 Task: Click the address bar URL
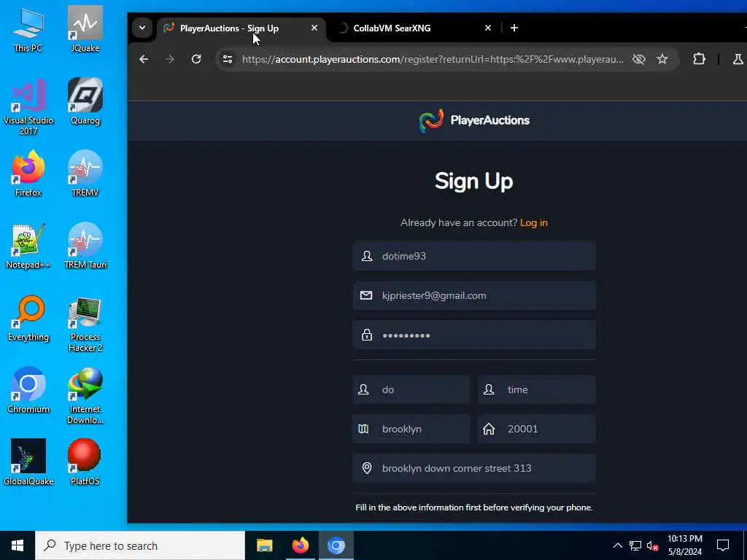433,59
